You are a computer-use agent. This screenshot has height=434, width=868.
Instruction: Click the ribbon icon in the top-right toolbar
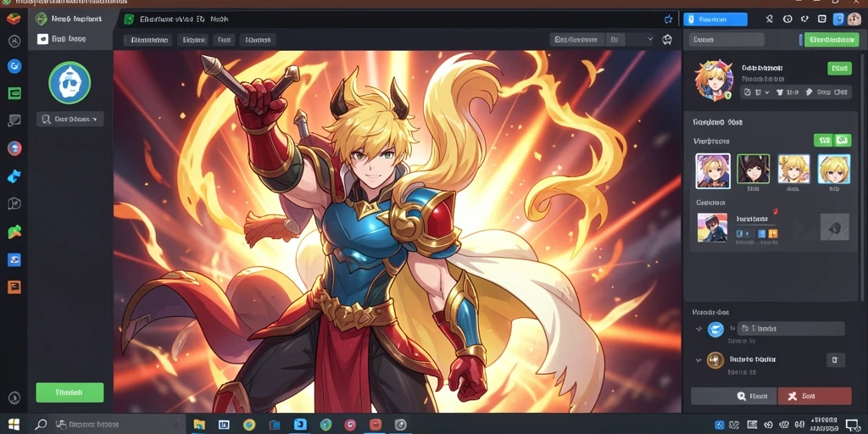click(x=770, y=19)
